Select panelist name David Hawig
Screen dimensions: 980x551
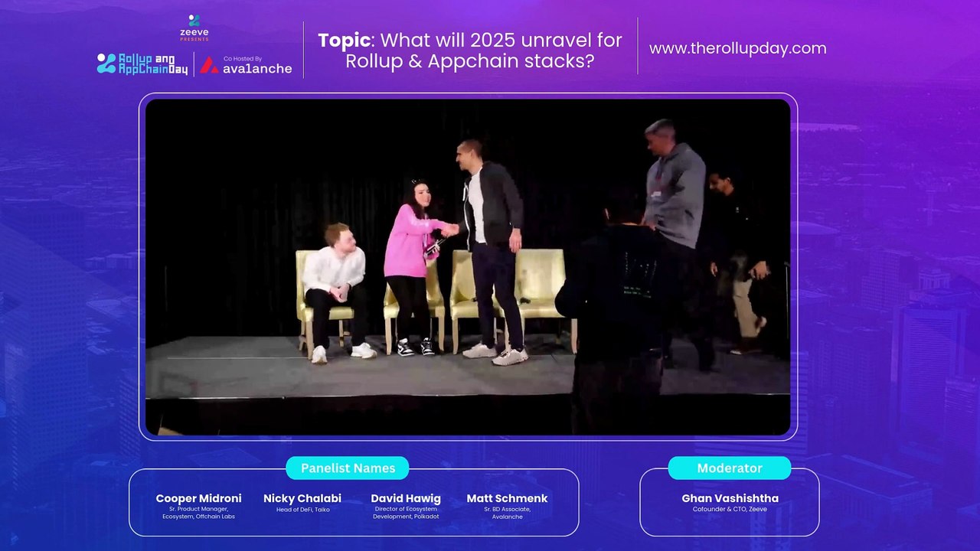[406, 498]
